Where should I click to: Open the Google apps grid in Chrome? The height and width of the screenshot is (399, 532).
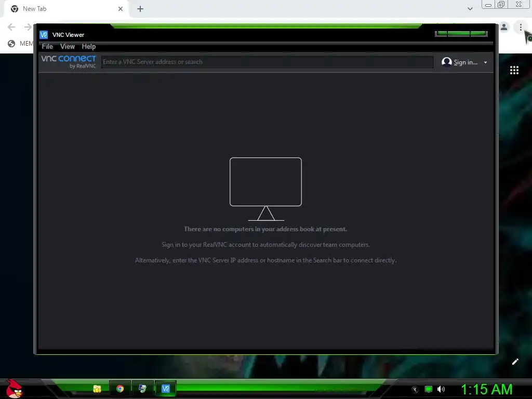point(514,70)
